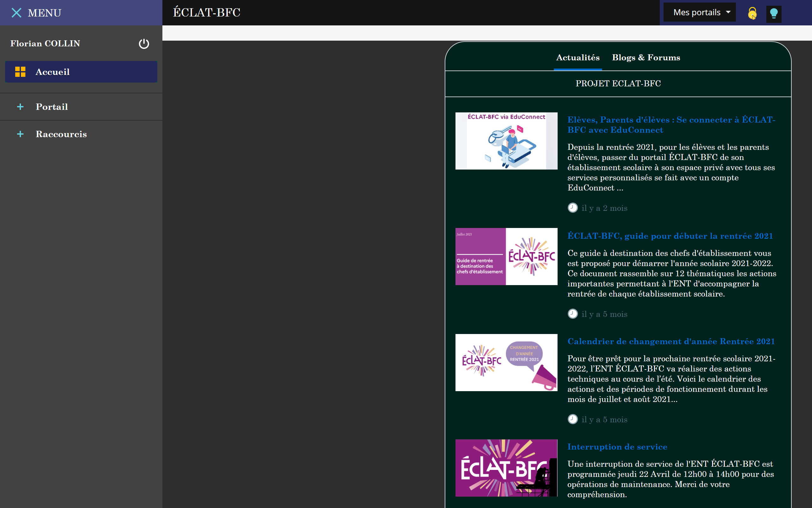Close the menu with the X icon
Viewport: 812px width, 508px height.
(16, 13)
